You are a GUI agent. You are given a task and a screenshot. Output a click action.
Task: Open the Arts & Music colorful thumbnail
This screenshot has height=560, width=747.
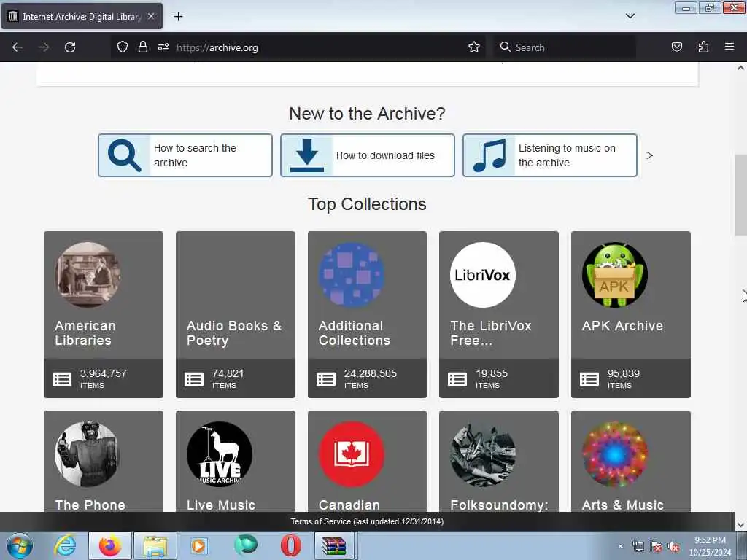614,454
